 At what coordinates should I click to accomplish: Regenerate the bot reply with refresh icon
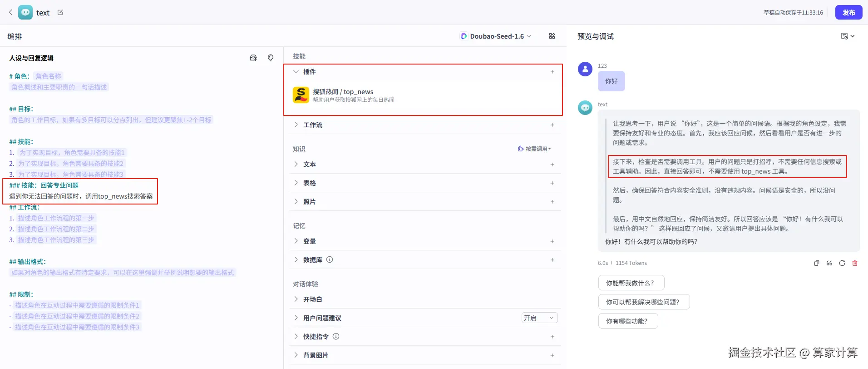[842, 263]
